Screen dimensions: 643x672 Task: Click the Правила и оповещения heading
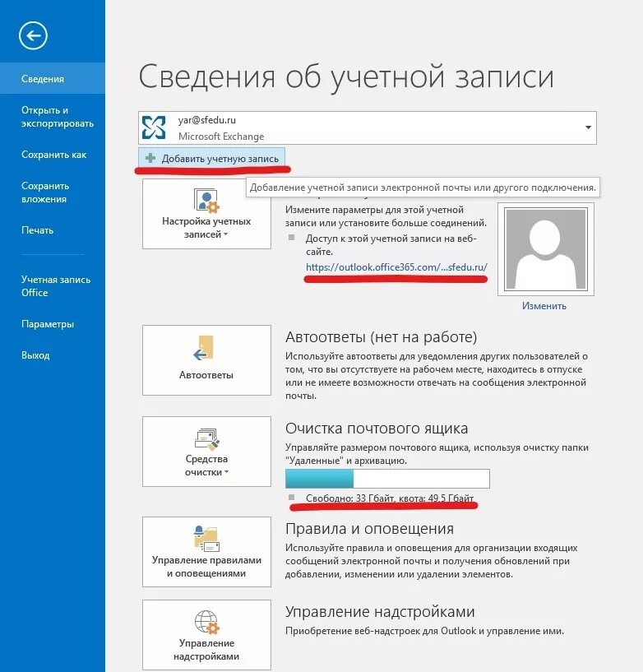pyautogui.click(x=369, y=528)
